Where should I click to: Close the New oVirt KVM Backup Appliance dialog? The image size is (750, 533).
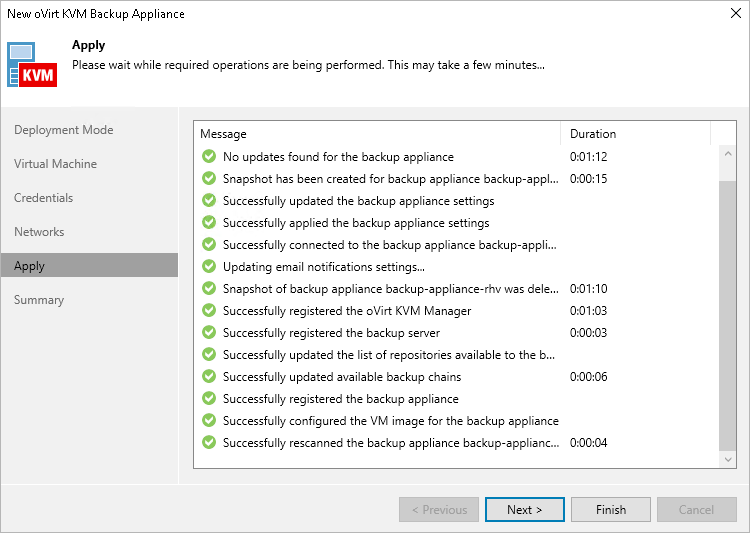click(x=736, y=13)
